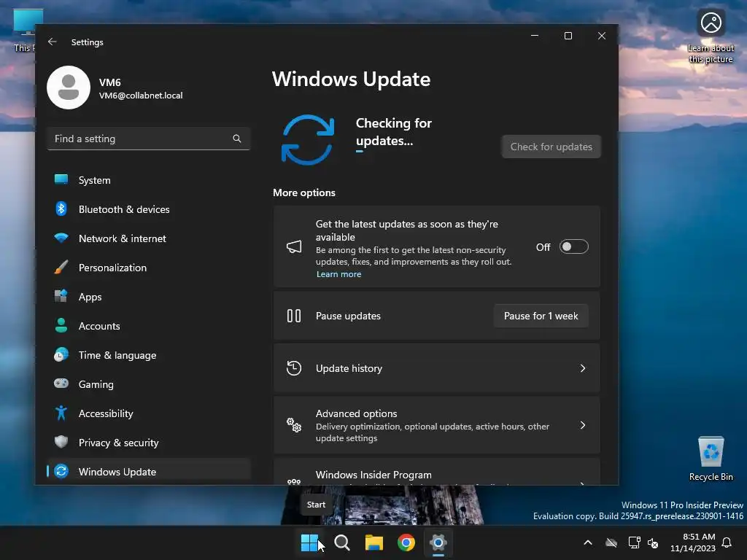The image size is (747, 560).
Task: Select the Windows Update sidebar label
Action: [x=117, y=472]
